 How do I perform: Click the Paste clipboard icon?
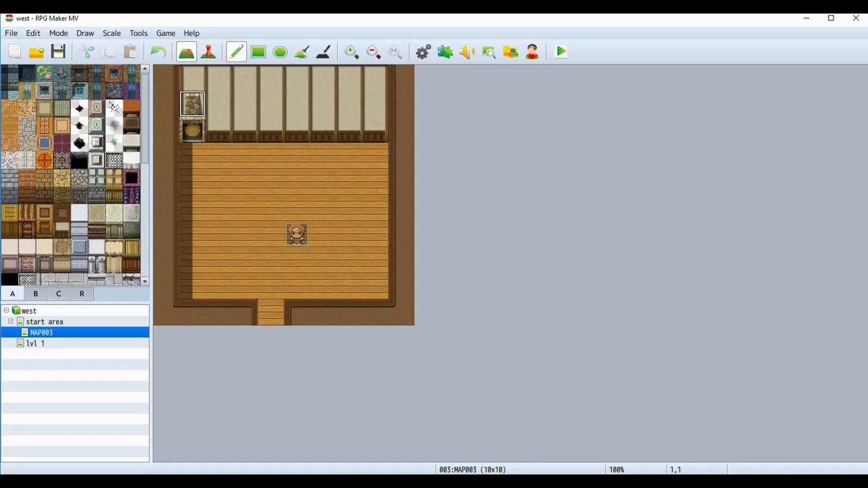coord(130,52)
